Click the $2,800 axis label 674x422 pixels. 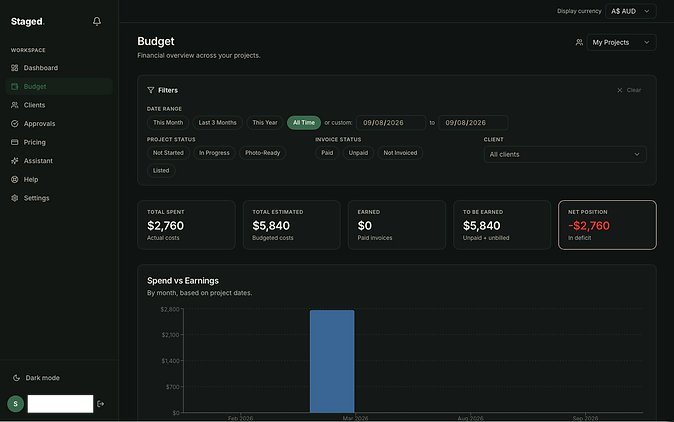(x=170, y=309)
